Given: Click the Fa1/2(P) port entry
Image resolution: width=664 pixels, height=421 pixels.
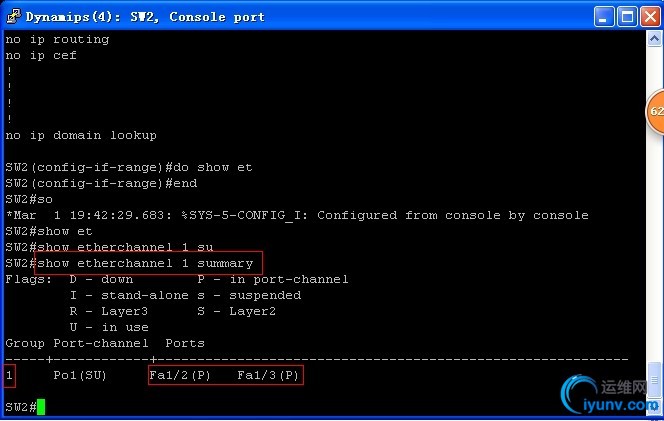Looking at the screenshot, I should (x=180, y=375).
